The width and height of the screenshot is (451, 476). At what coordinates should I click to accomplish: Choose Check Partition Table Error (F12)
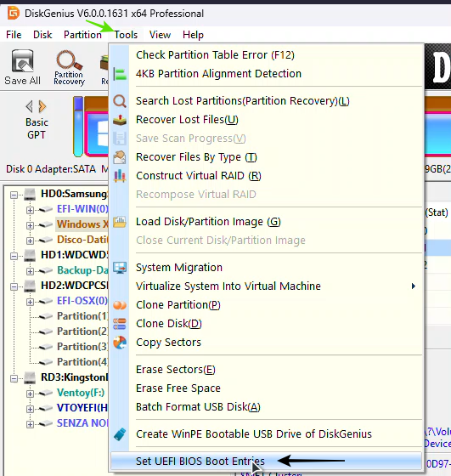[x=267, y=55]
